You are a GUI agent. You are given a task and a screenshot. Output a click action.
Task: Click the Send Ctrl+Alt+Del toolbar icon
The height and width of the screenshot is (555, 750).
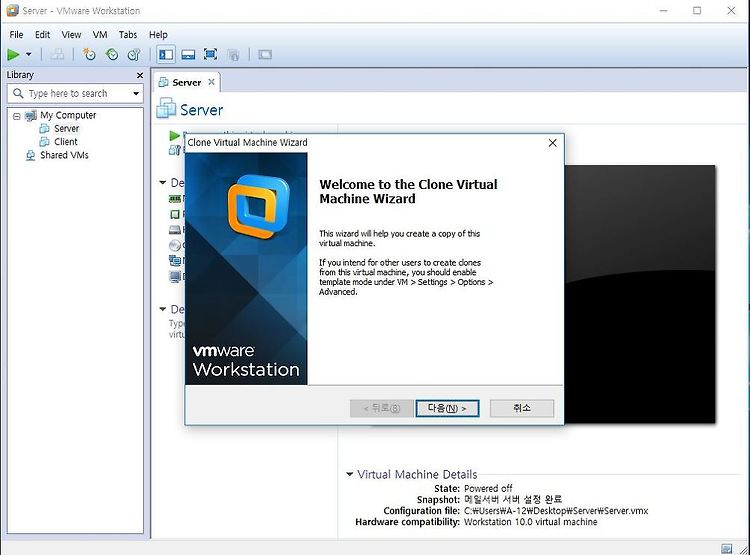coord(57,55)
